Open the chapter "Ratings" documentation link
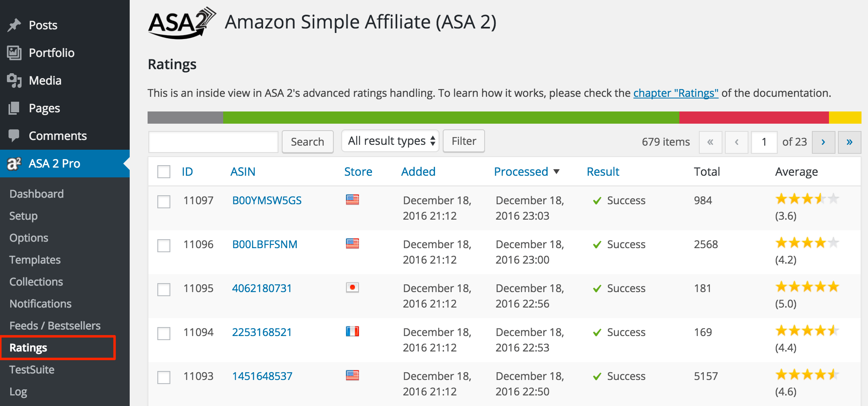Screen dimensions: 868x406 coord(675,93)
